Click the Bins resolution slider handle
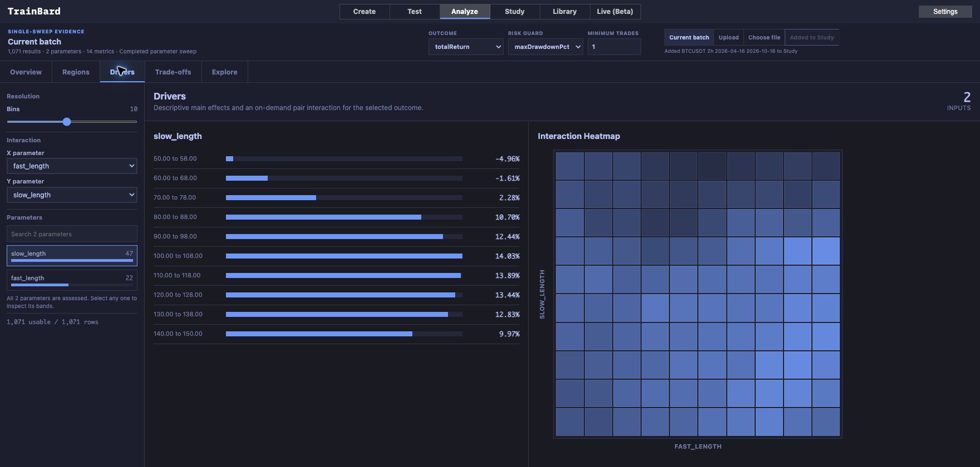The width and height of the screenshot is (980, 467). pyautogui.click(x=67, y=122)
